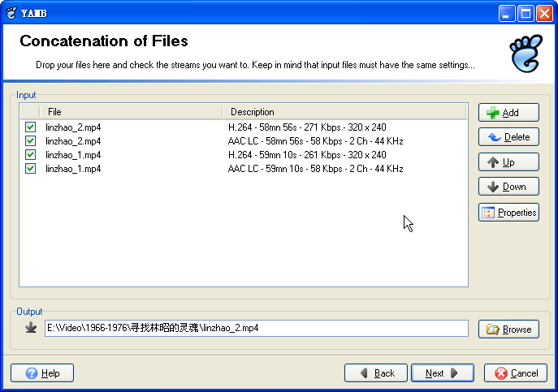The height and width of the screenshot is (392, 558).
Task: Click the output file path field
Action: 257,328
